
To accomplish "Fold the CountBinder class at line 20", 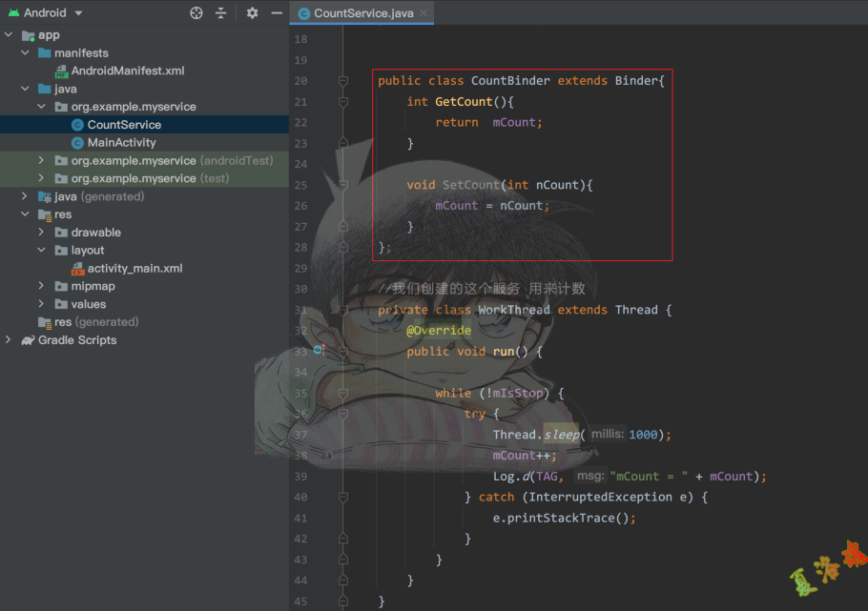I will tap(343, 81).
